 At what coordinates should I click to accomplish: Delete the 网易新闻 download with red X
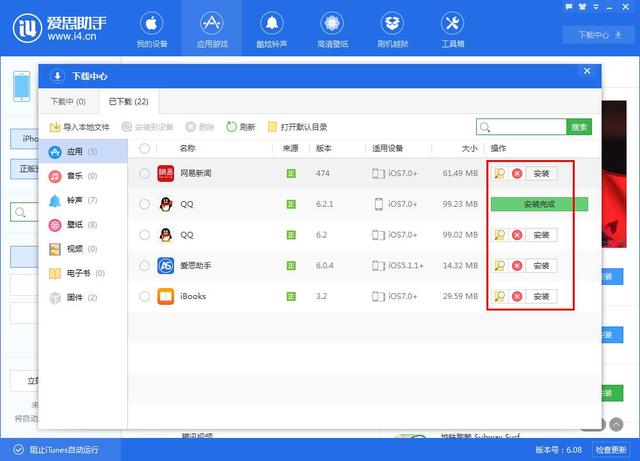(517, 174)
